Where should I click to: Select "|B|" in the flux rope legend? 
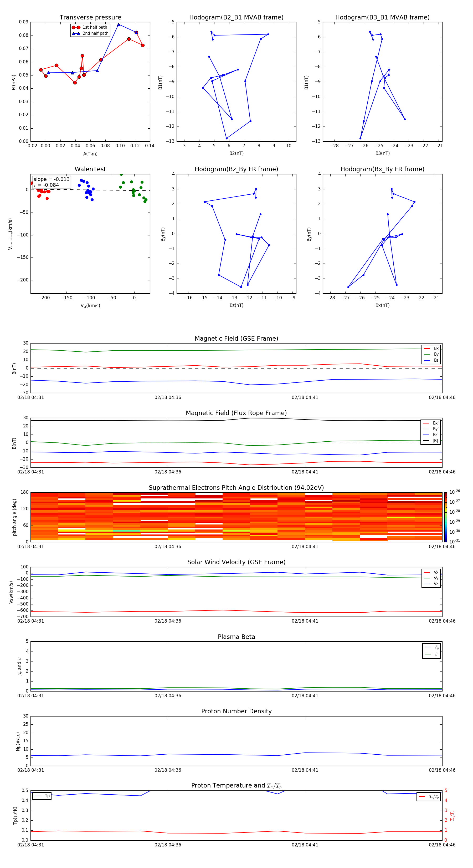point(431,441)
